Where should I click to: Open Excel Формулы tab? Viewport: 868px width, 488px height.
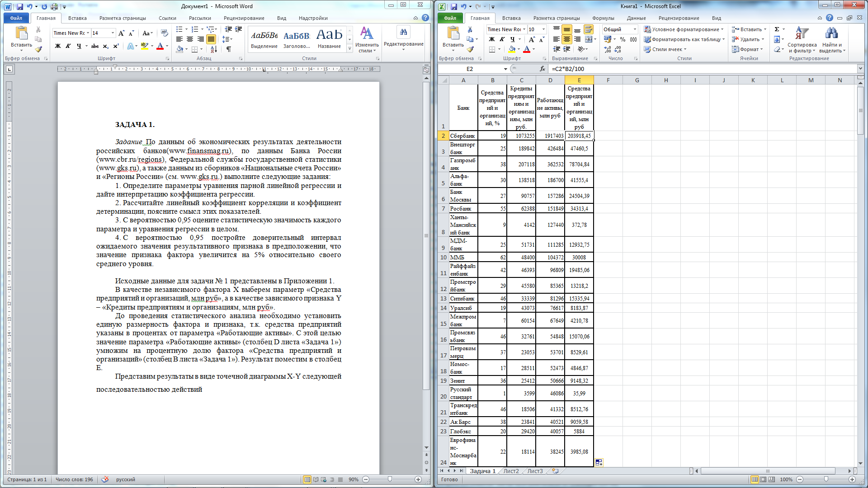(x=603, y=18)
